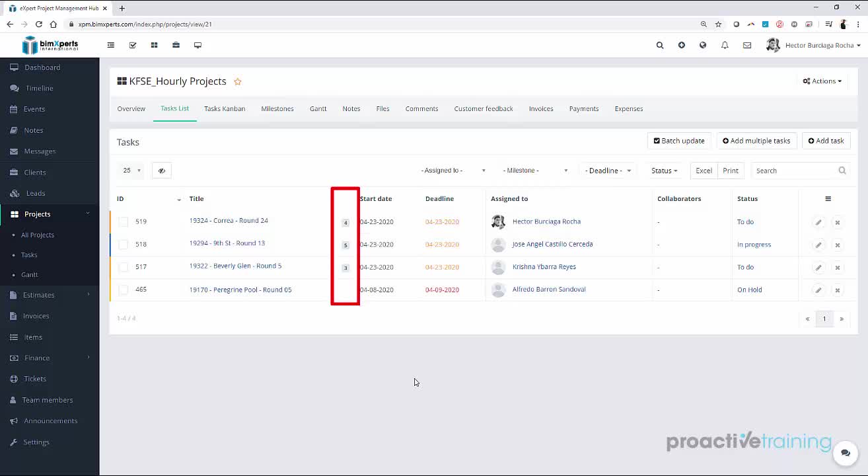The image size is (868, 476).
Task: Open the Assigned to filter dropdown
Action: pyautogui.click(x=453, y=171)
